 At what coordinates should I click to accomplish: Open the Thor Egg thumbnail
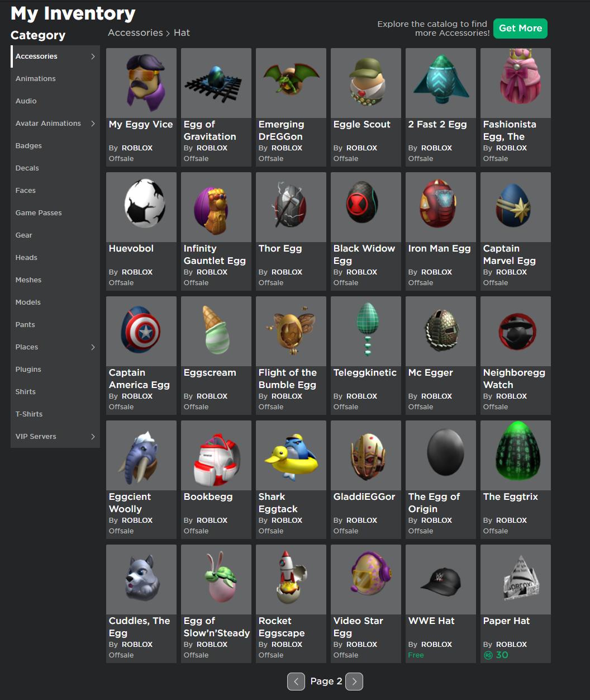291,207
